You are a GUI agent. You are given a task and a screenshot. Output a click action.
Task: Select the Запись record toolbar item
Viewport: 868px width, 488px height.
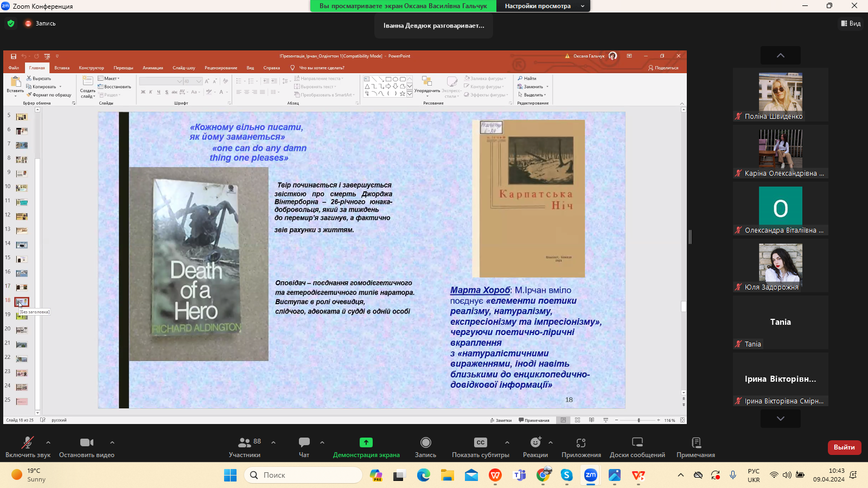pos(425,443)
